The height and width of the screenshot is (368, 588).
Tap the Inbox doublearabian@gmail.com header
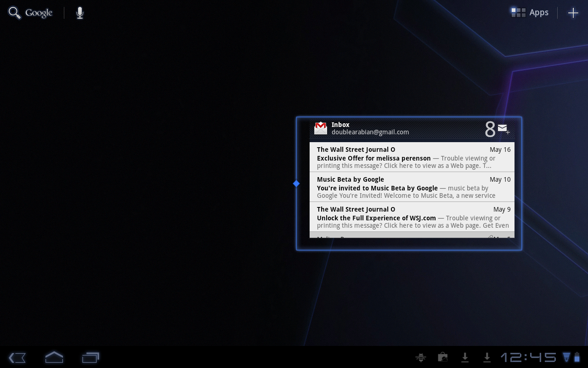370,128
